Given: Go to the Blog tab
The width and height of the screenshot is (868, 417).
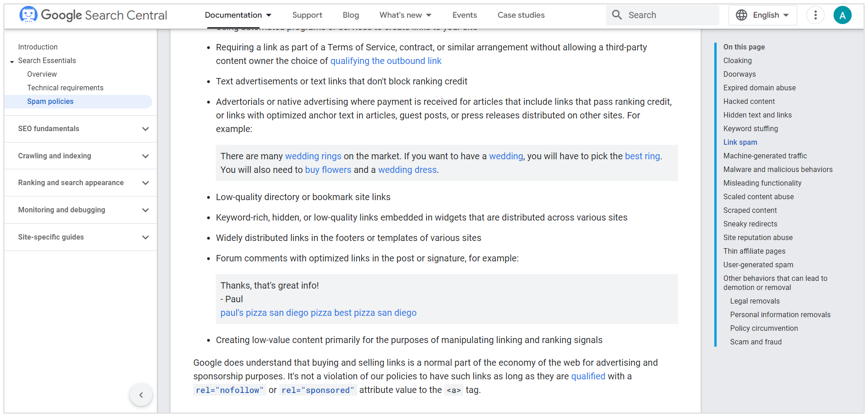Looking at the screenshot, I should (x=350, y=15).
